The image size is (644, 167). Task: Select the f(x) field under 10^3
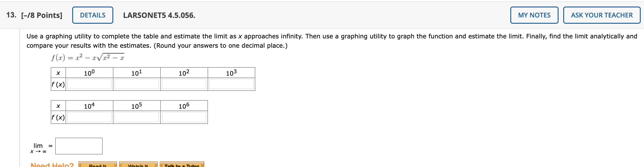231,84
